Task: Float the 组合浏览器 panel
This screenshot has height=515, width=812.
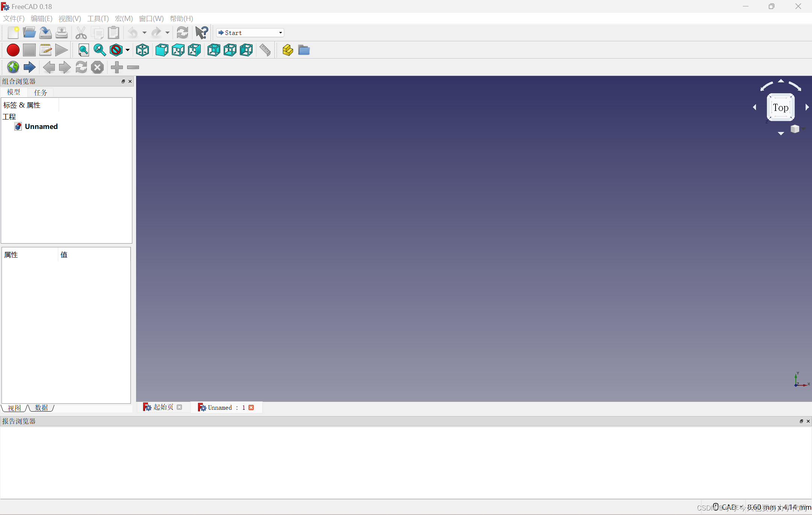Action: coord(123,81)
